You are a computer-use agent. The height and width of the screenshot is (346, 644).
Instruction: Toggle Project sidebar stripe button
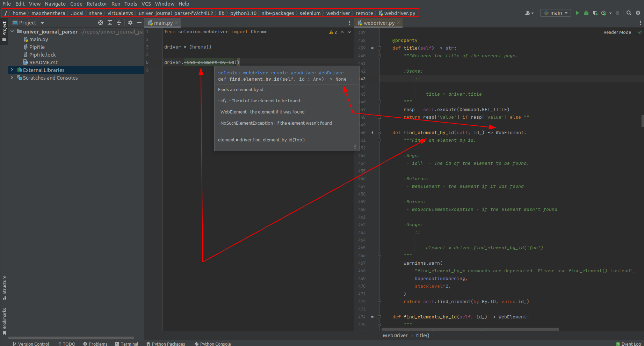pyautogui.click(x=4, y=31)
